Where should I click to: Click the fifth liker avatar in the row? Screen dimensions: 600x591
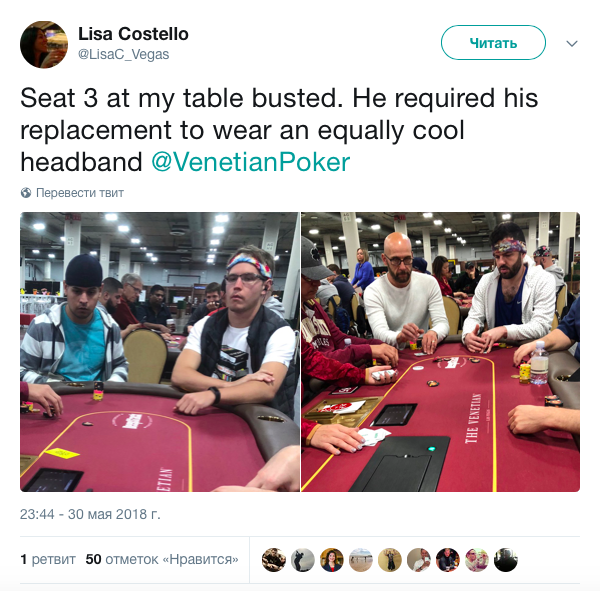pos(390,560)
